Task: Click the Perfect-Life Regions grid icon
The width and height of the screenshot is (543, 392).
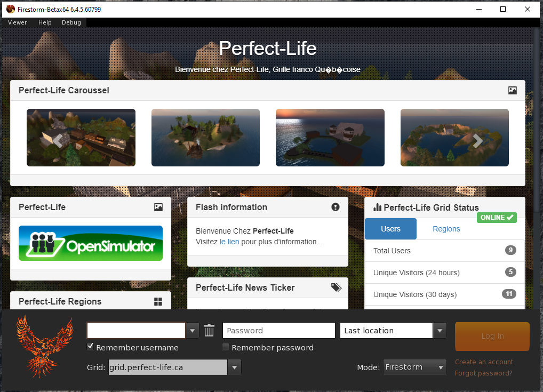Action: coord(158,302)
